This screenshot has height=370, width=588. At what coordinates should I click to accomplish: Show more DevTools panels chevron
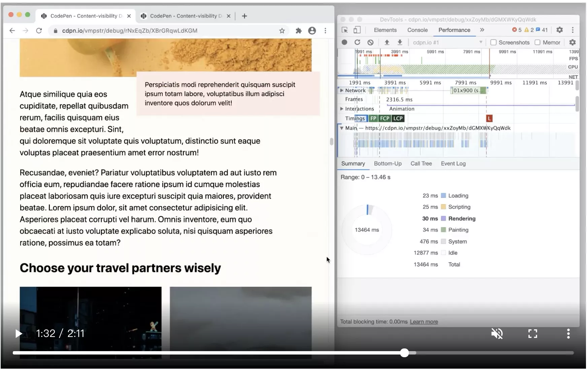[482, 30]
